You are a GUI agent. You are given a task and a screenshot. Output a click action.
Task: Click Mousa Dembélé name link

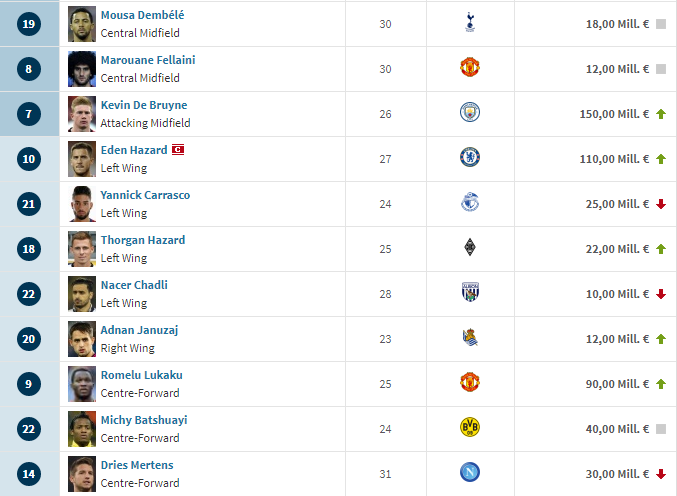[142, 15]
